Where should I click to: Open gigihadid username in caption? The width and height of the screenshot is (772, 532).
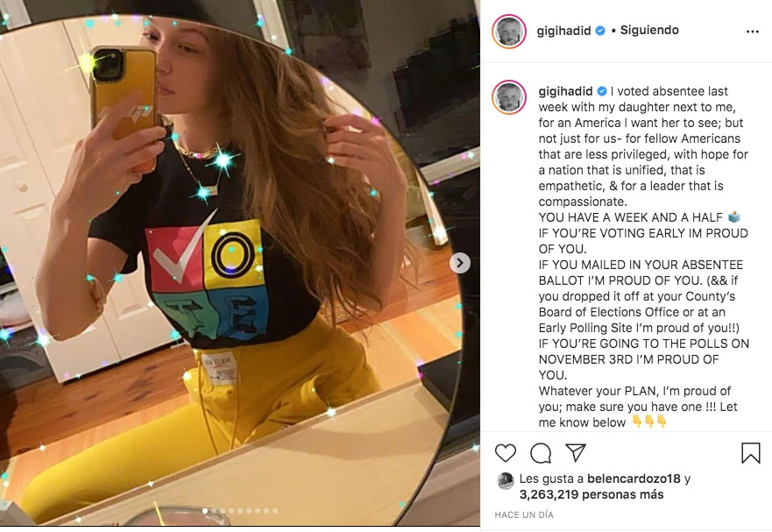[x=565, y=91]
